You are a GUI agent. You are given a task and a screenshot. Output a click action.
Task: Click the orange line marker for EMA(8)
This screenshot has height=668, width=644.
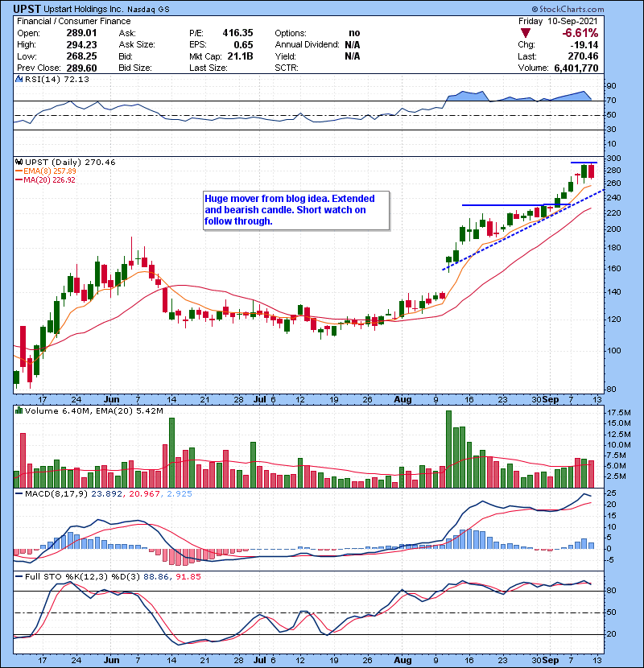(19, 171)
